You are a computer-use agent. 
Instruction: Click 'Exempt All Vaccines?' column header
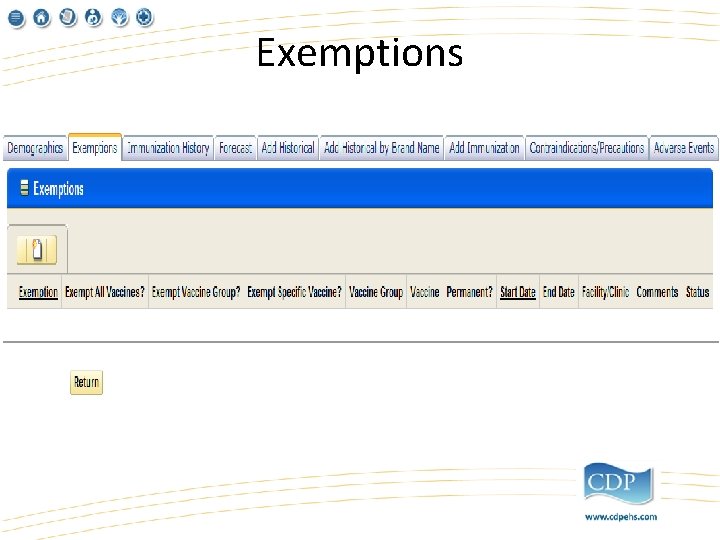[x=105, y=292]
